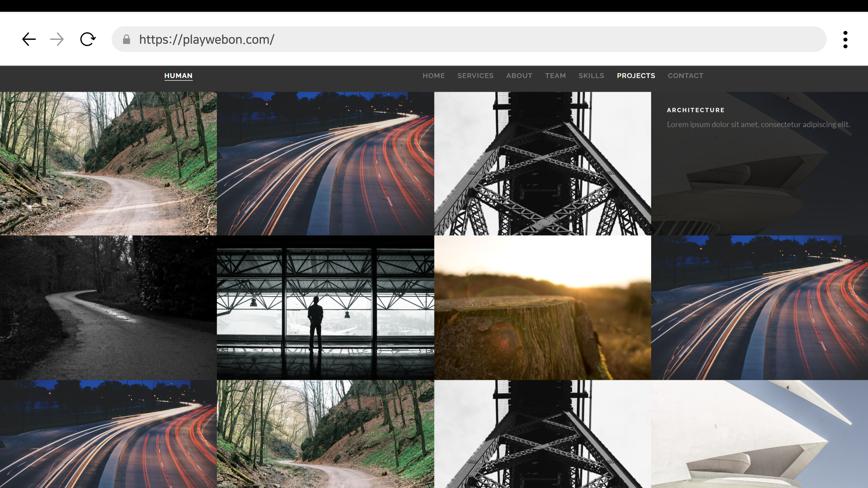Select the tree stump sunset image
This screenshot has width=868, height=488.
[542, 308]
